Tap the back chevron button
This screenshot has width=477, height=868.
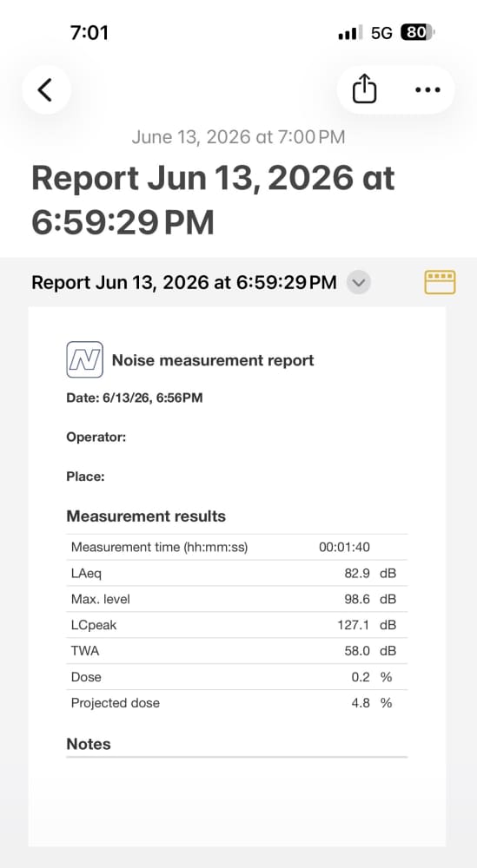tap(46, 89)
